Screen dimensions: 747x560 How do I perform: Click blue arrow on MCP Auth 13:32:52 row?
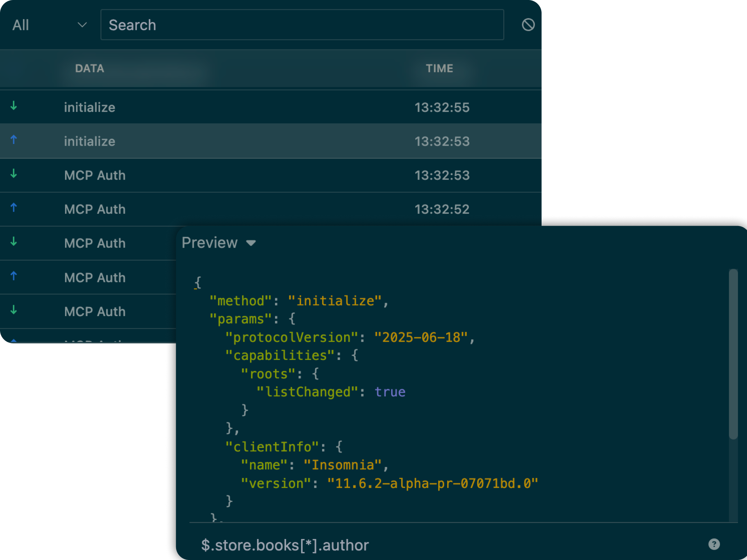(14, 208)
